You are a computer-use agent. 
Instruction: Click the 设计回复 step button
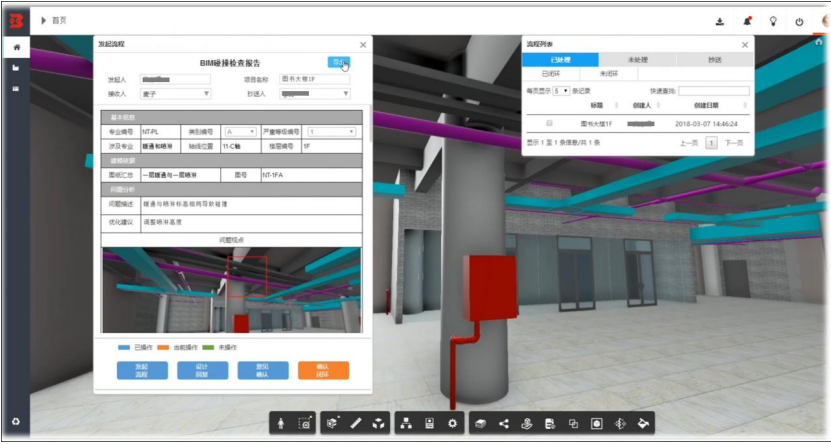coord(202,370)
